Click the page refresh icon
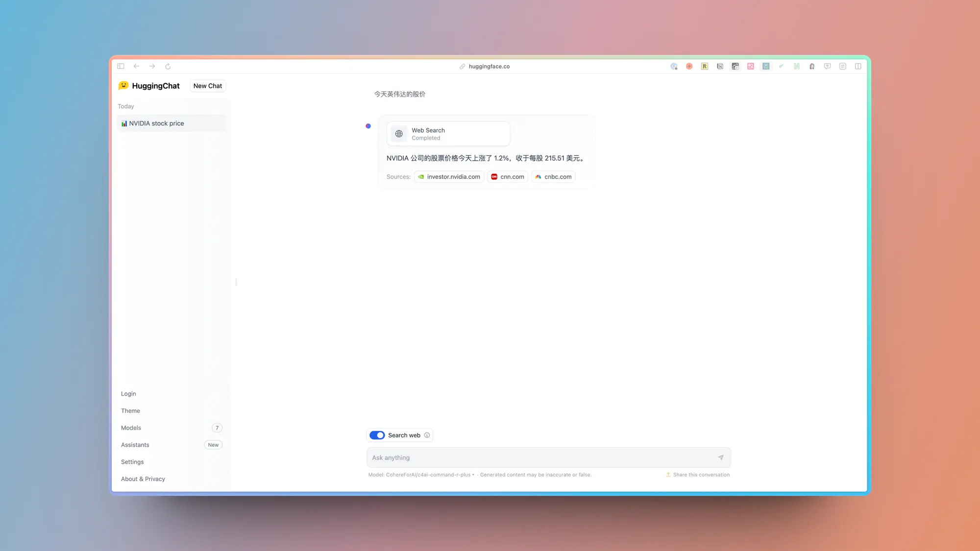The width and height of the screenshot is (980, 551). 168,66
